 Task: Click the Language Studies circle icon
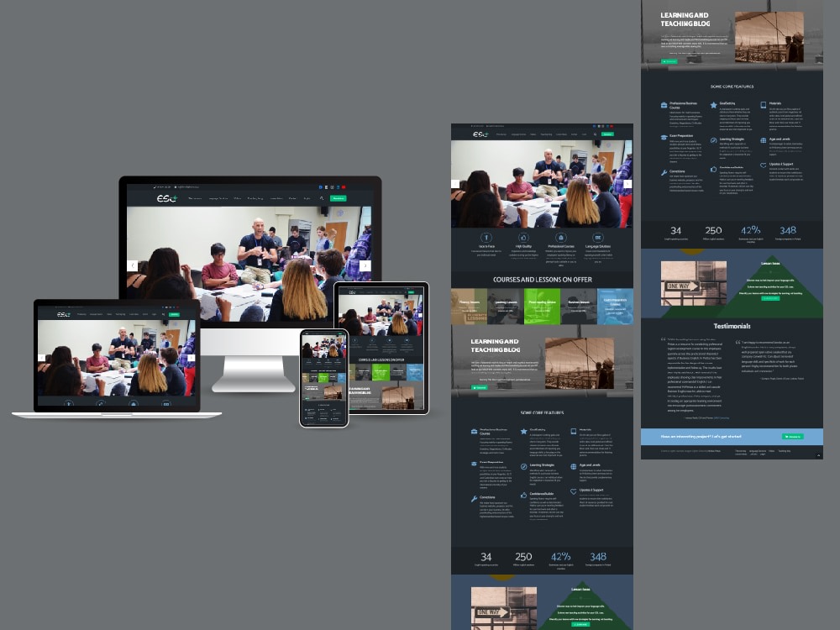click(598, 238)
